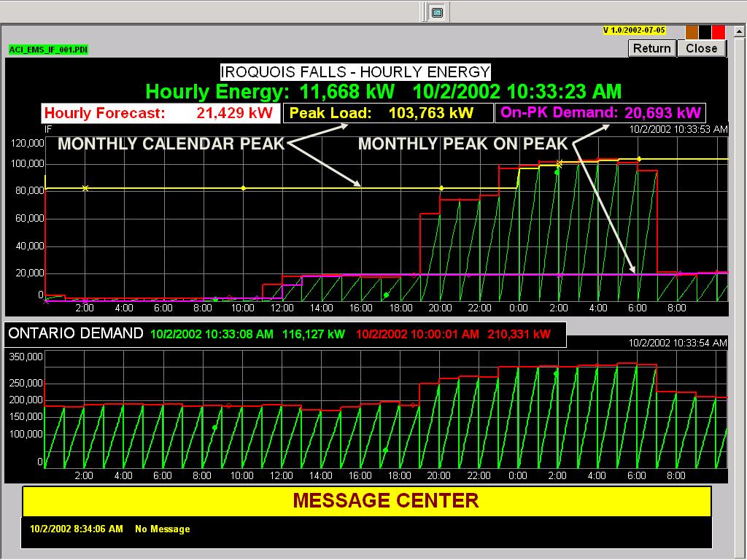Screen dimensions: 747x560
Task: Click the 120,000 axis label on the top chart
Action: click(x=27, y=143)
